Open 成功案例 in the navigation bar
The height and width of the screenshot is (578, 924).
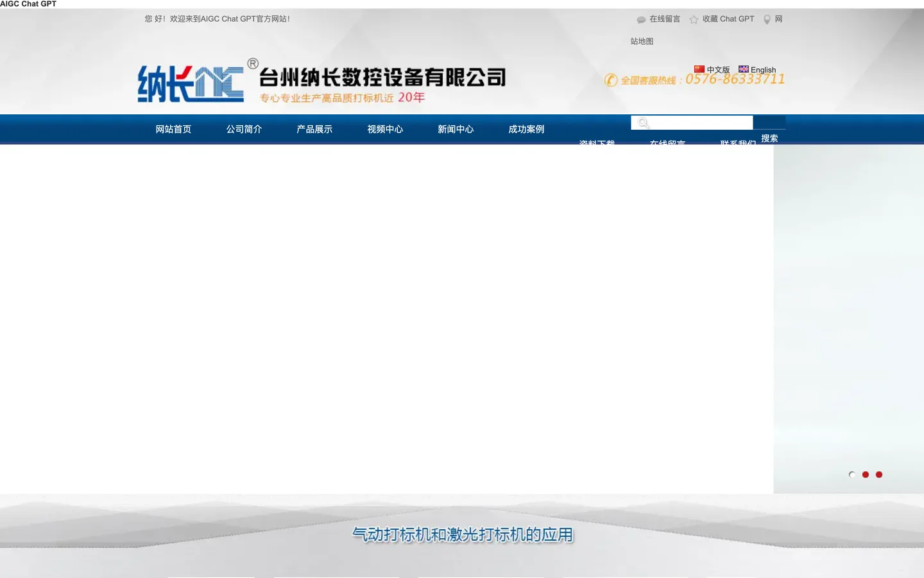coord(526,129)
